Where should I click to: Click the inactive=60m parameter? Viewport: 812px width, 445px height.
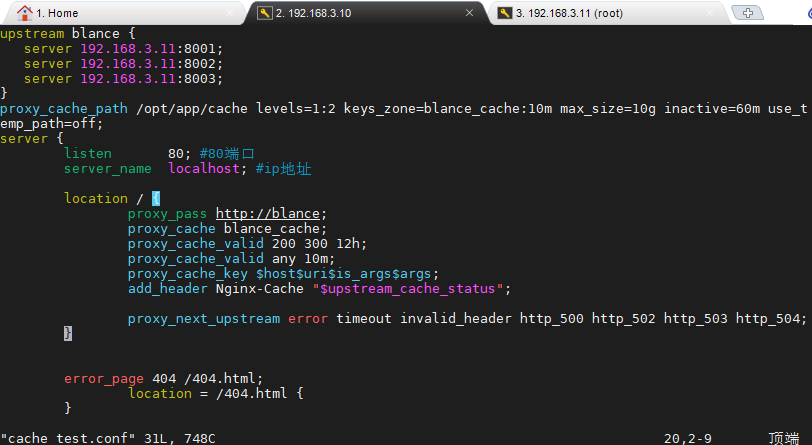coord(712,109)
